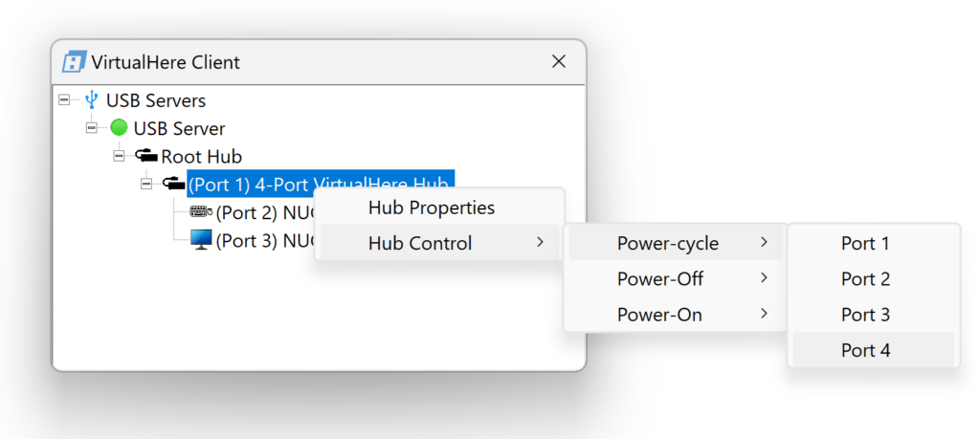Collapse the USB Server node
This screenshot has width=980, height=439.
pyautogui.click(x=92, y=127)
